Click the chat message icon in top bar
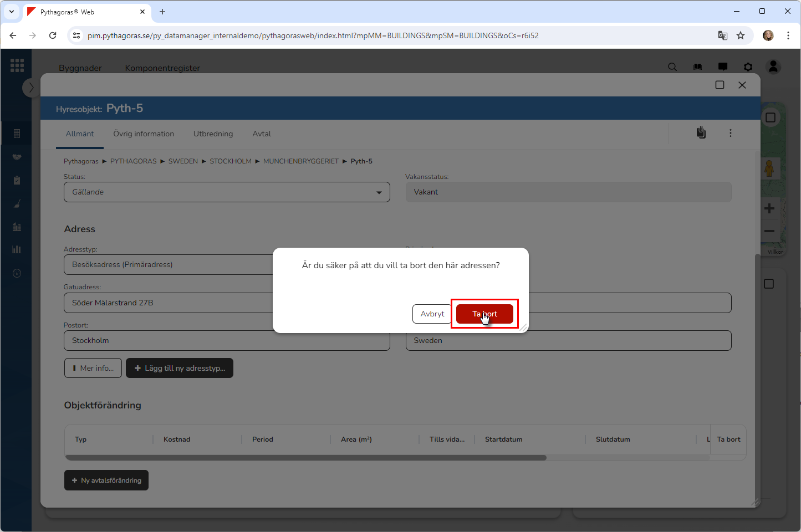This screenshot has height=532, width=801. pos(723,67)
